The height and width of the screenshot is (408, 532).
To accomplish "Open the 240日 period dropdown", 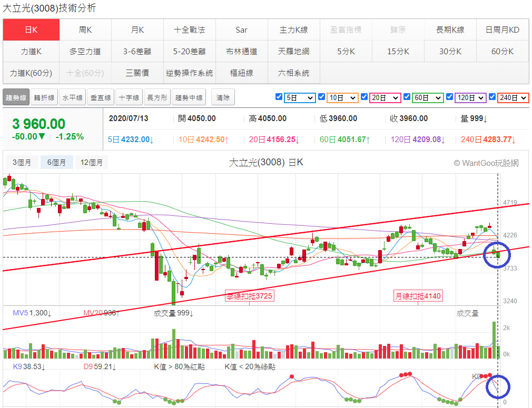I will pyautogui.click(x=514, y=98).
